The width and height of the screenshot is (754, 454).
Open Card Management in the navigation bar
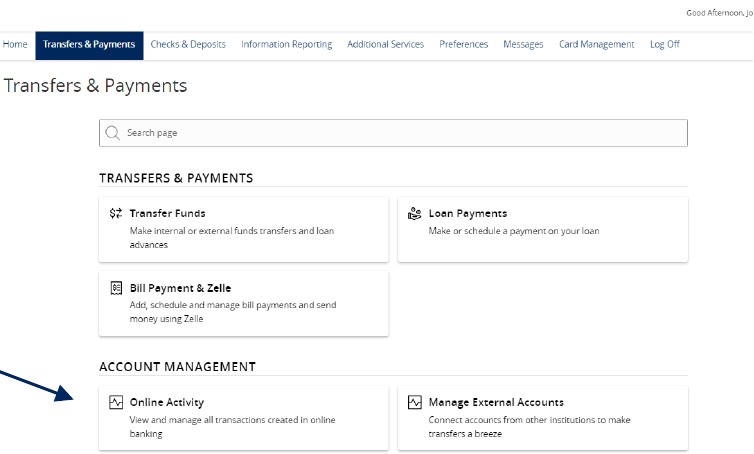[596, 44]
